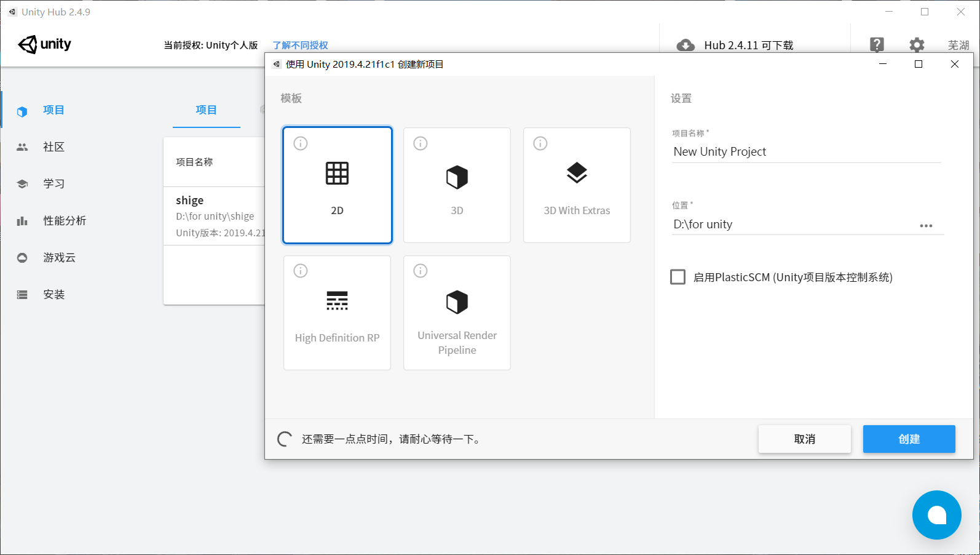
Task: Click the 游戏云 cloud sidebar icon
Action: pyautogui.click(x=22, y=258)
